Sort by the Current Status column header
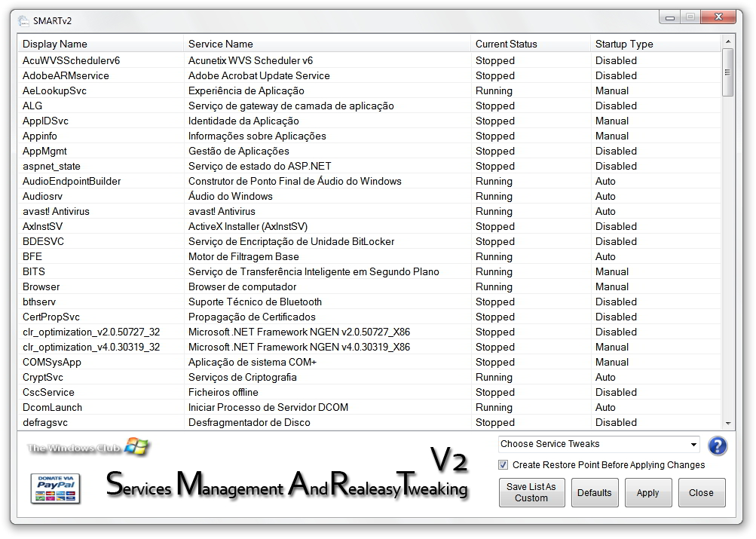This screenshot has height=539, width=756. pyautogui.click(x=531, y=44)
